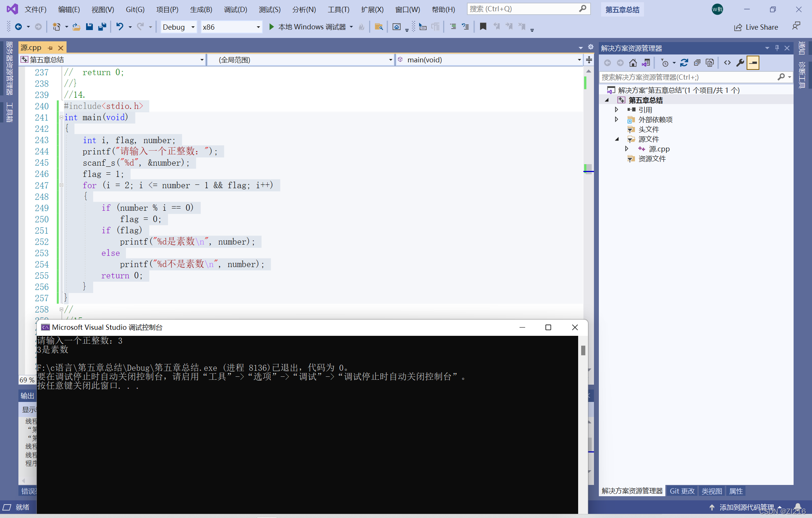Open the 第五章总结 project scope dropdown
The height and width of the screenshot is (518, 812).
112,60
